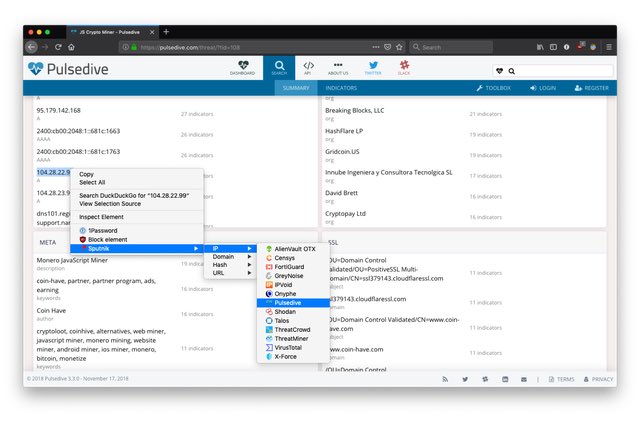Select the highlighted Pulsedive lookup entry

coord(293,302)
